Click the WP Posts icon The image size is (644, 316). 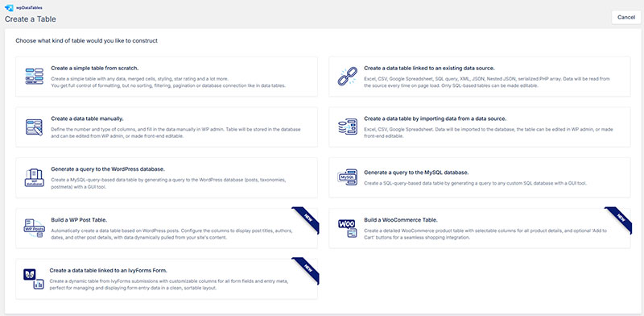coord(34,228)
